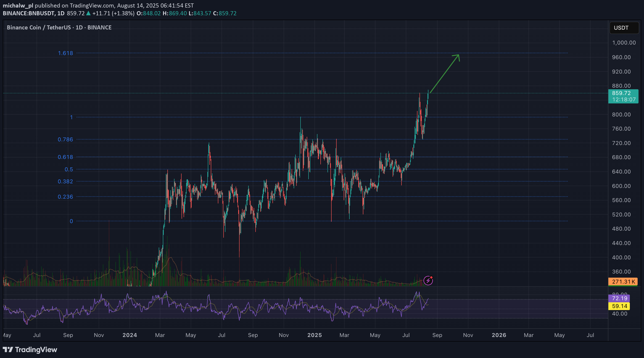Click the purple lightning bolt event icon
Image resolution: width=644 pixels, height=358 pixels.
tap(428, 281)
